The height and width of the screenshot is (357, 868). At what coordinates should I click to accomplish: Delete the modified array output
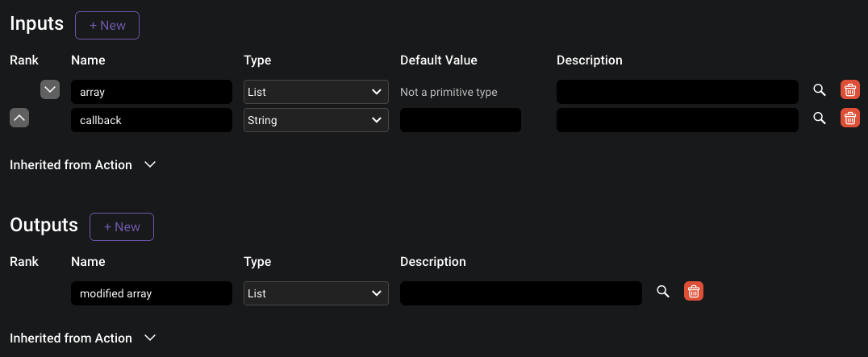(693, 292)
